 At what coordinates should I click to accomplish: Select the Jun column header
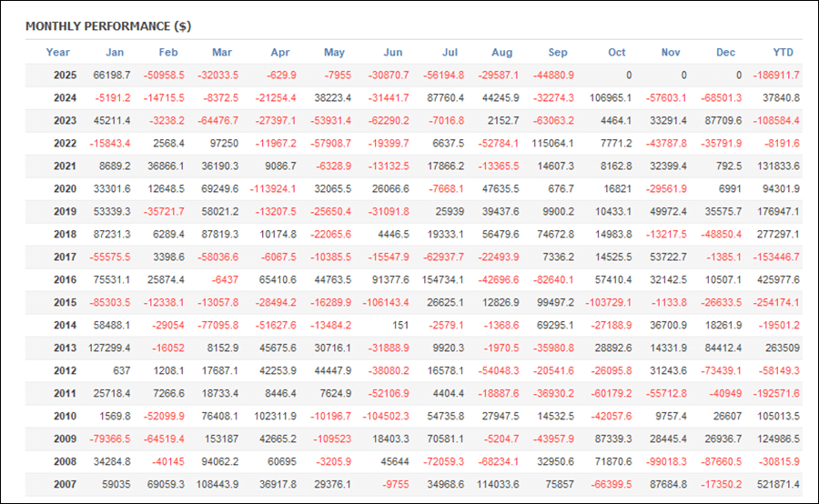pyautogui.click(x=394, y=52)
